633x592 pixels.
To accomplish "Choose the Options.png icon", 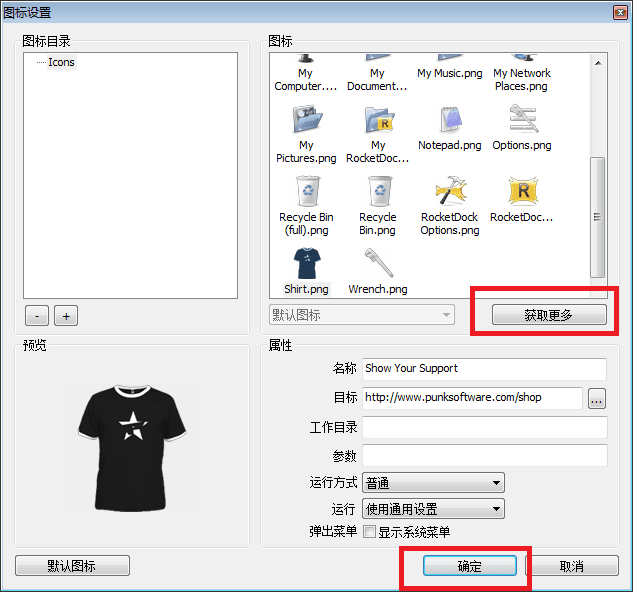I will [x=523, y=118].
